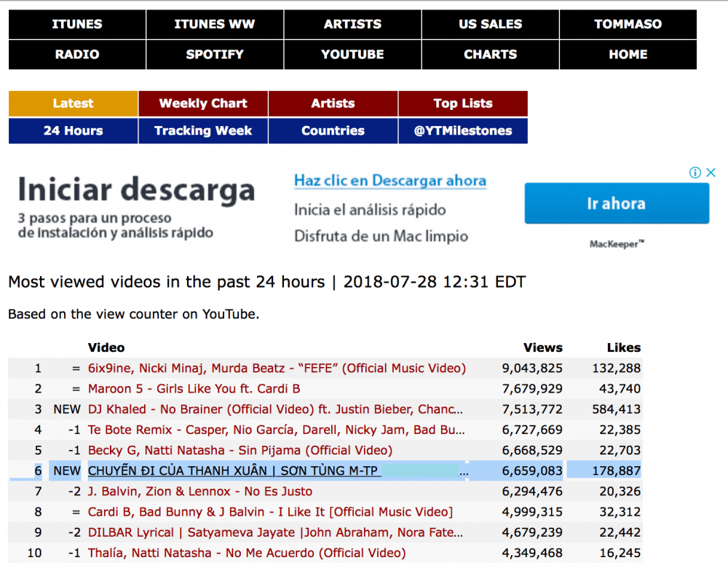Screen dimensions: 728x563
Task: Open the Top Lists tab
Action: pos(463,103)
